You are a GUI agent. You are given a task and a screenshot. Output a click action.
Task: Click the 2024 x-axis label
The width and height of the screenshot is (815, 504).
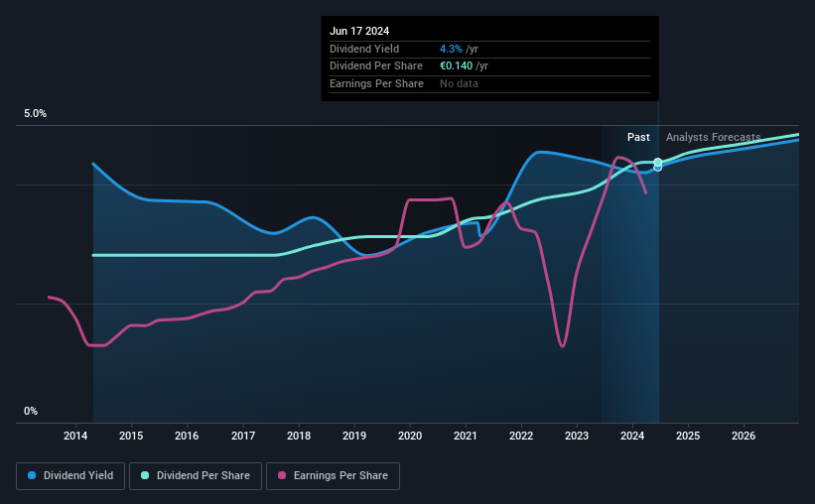point(632,436)
